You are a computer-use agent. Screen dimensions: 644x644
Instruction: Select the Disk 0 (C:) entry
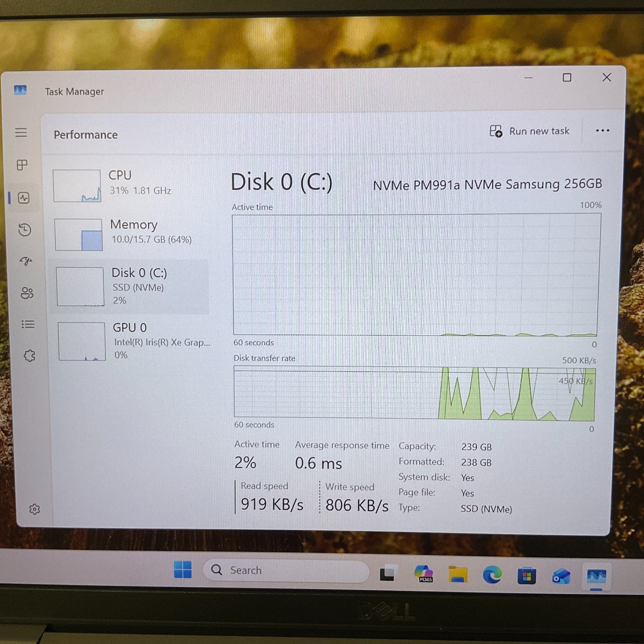[x=130, y=287]
